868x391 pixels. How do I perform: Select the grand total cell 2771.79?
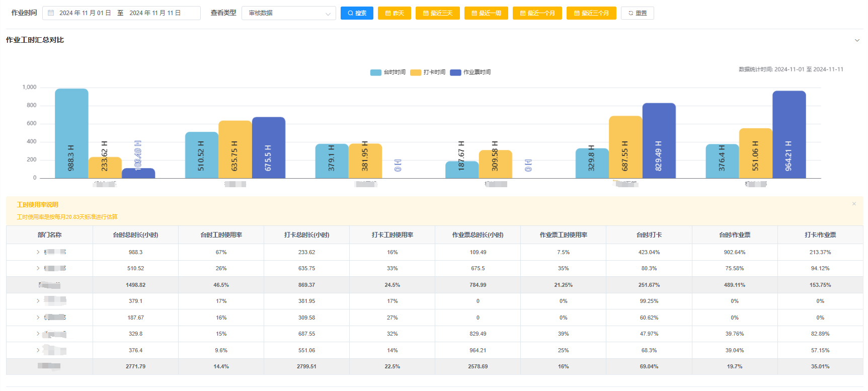click(x=135, y=366)
